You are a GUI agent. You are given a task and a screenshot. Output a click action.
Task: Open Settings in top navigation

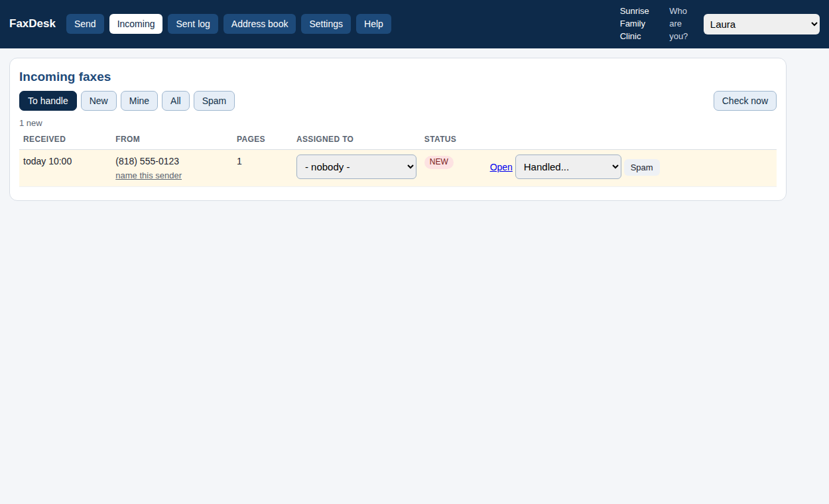point(326,24)
